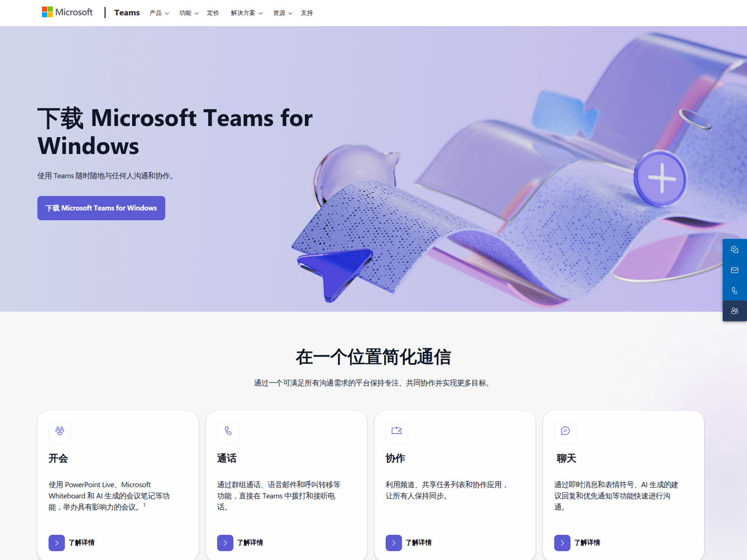
Task: Click the email envelope icon in side panel
Action: (x=734, y=270)
